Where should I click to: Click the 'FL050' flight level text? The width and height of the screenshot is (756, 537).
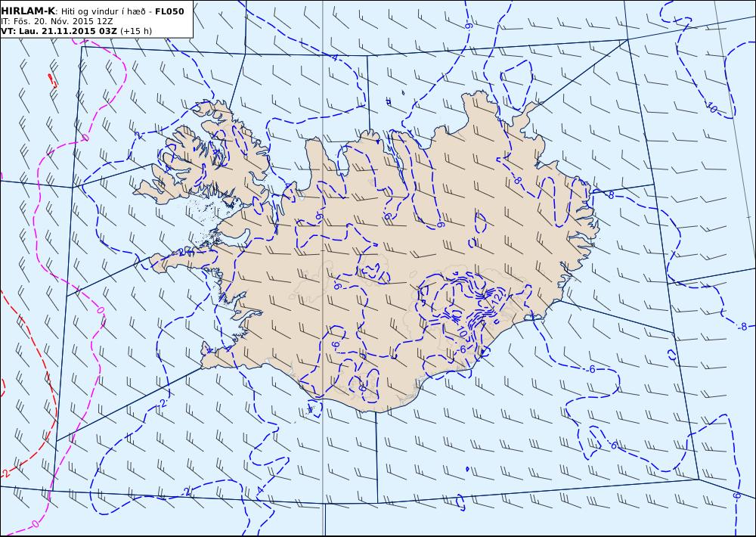pyautogui.click(x=169, y=11)
